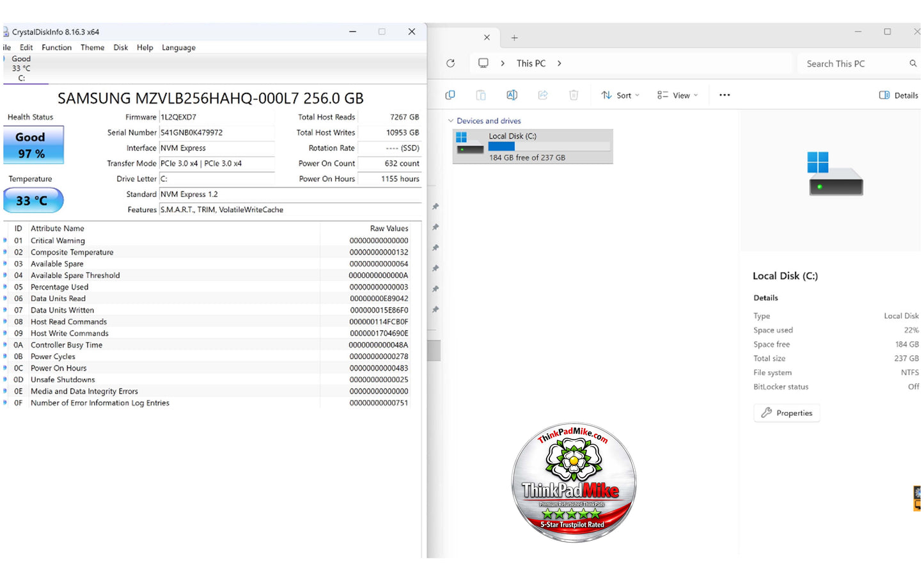Image resolution: width=924 pixels, height=581 pixels.
Task: Open the Language menu in CrystalDiskInfo
Action: (x=178, y=47)
